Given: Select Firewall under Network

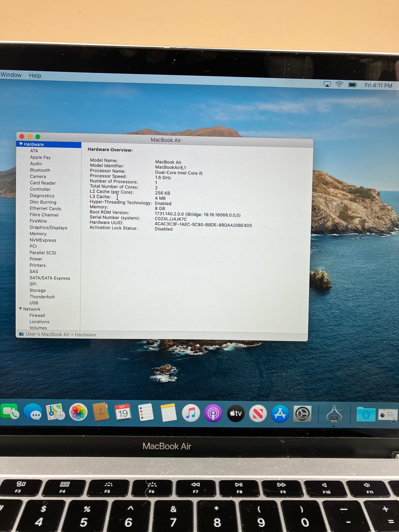Looking at the screenshot, I should [37, 315].
